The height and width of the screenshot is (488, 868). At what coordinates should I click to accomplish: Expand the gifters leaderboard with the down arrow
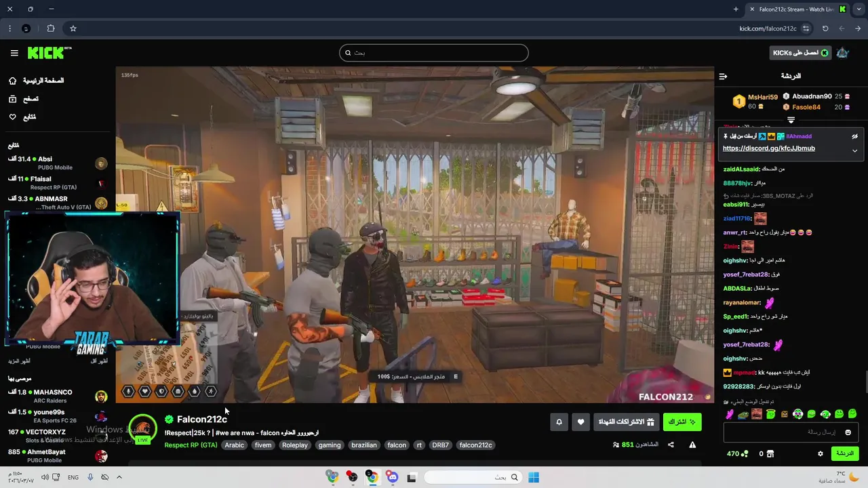pos(791,120)
